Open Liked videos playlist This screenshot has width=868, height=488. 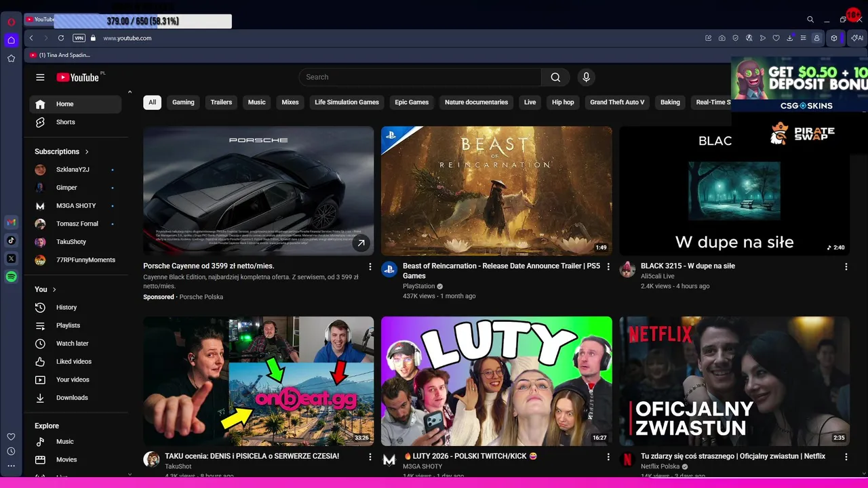(x=75, y=362)
